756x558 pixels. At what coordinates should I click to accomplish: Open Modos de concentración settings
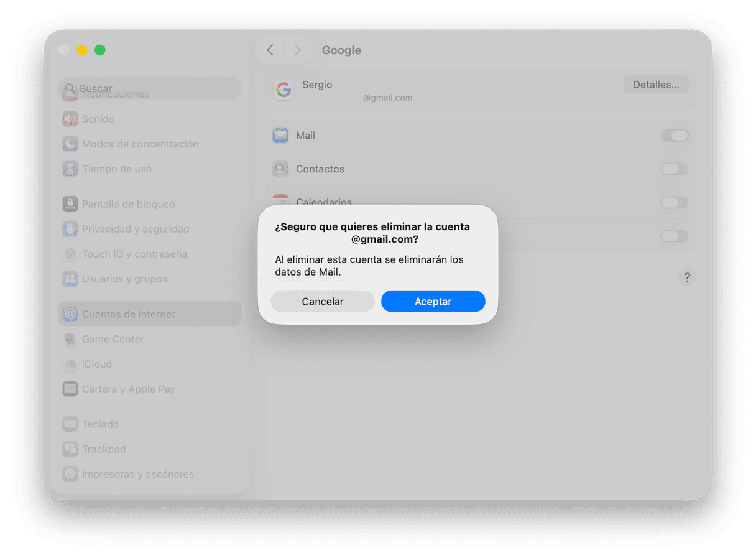coord(70,144)
